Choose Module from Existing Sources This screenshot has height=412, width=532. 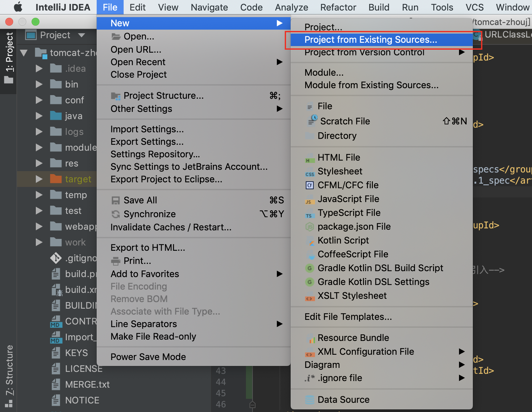pyautogui.click(x=382, y=85)
